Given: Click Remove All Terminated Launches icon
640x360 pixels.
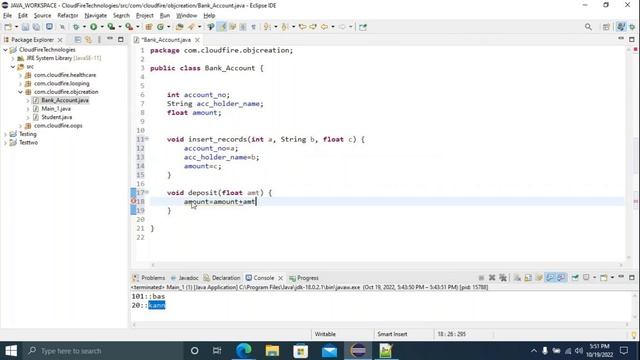Looking at the screenshot, I should pos(503,278).
